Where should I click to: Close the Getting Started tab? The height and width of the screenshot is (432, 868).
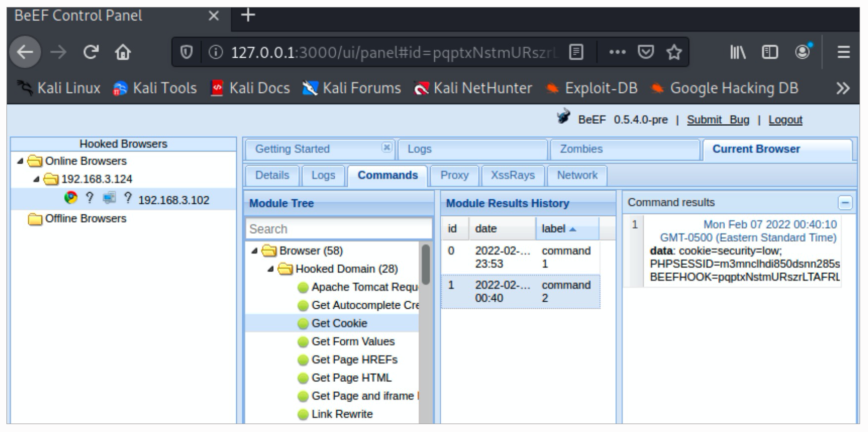(x=386, y=147)
